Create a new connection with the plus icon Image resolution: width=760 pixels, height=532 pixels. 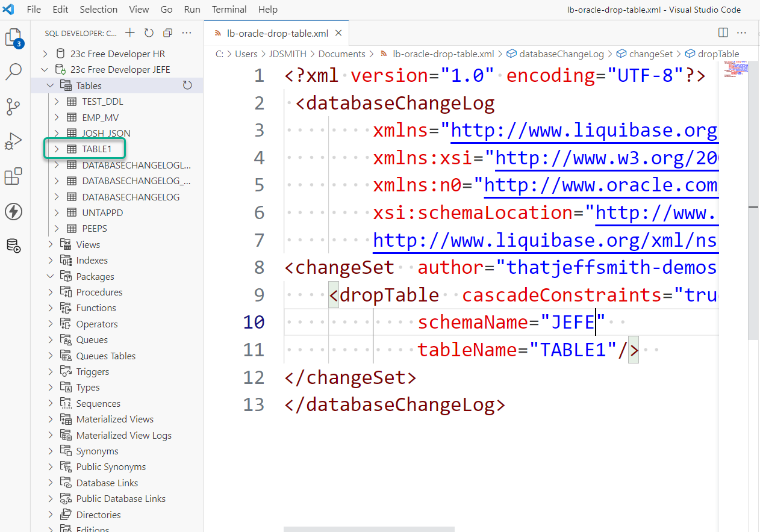(x=129, y=32)
